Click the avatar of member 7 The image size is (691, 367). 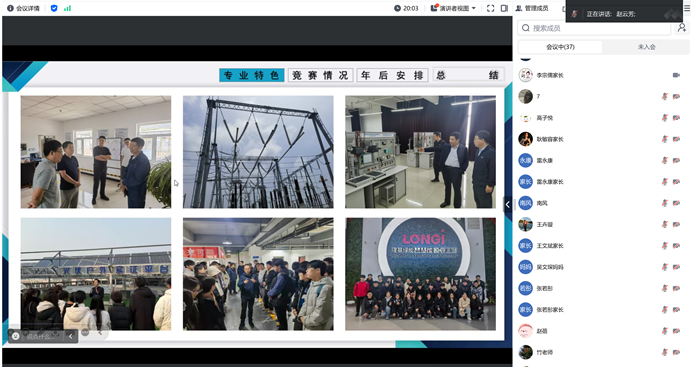tap(525, 96)
